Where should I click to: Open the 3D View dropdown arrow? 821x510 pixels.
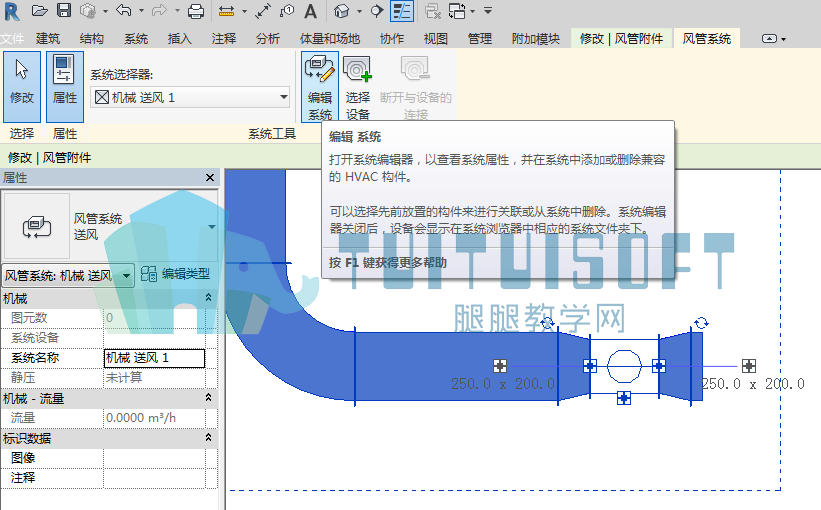coord(359,11)
